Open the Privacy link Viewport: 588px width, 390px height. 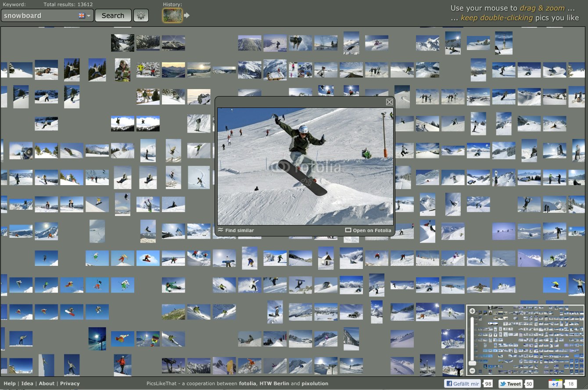[70, 383]
